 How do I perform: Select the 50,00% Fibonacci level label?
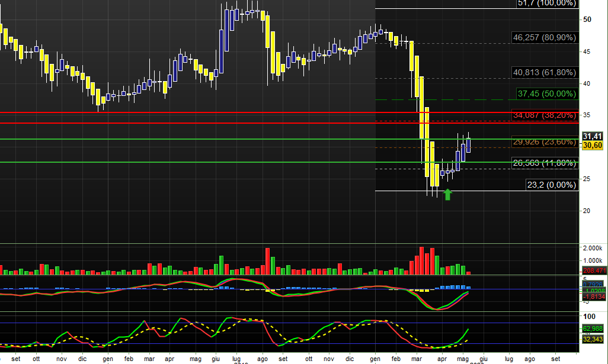(x=546, y=94)
